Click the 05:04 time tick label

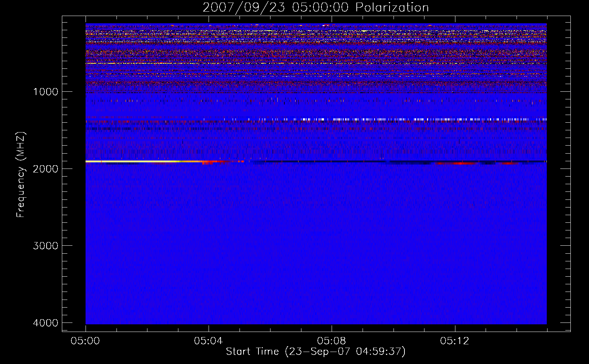point(209,341)
